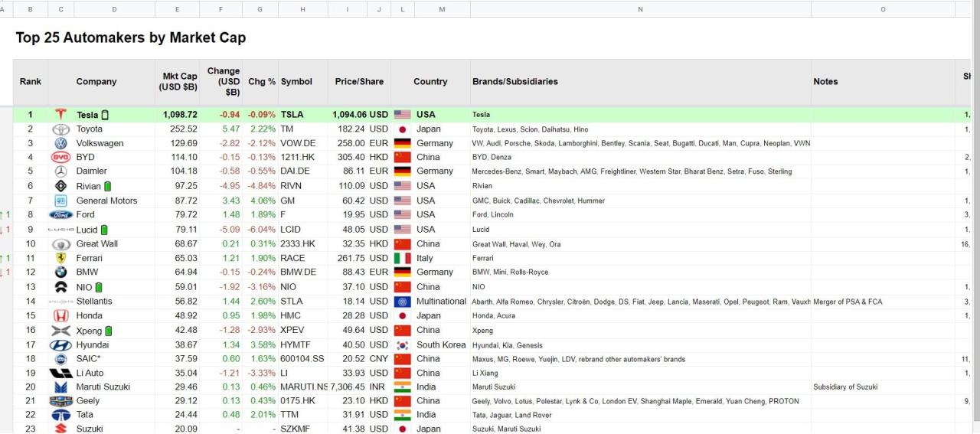Click the Honda logo icon
This screenshot has height=434, width=980.
point(61,316)
